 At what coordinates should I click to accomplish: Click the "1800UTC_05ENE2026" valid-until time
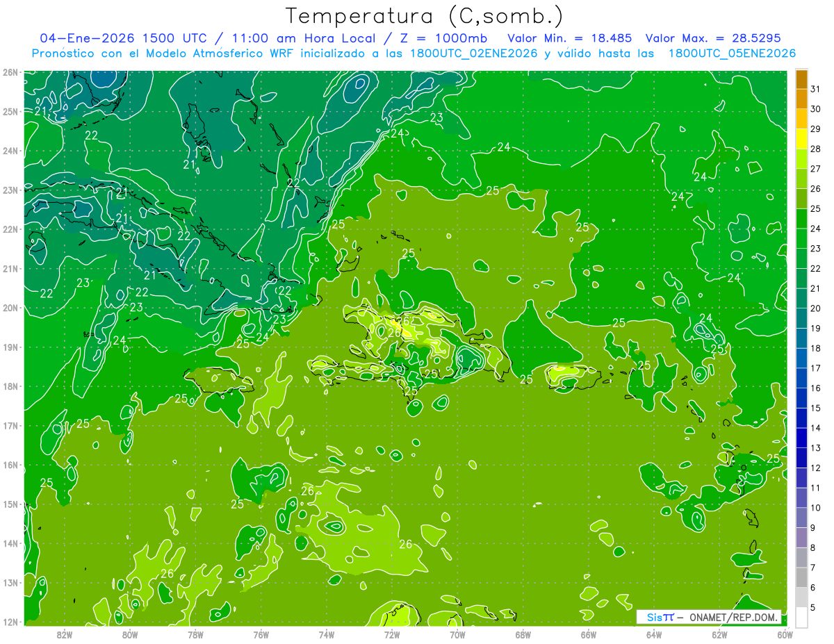point(731,53)
